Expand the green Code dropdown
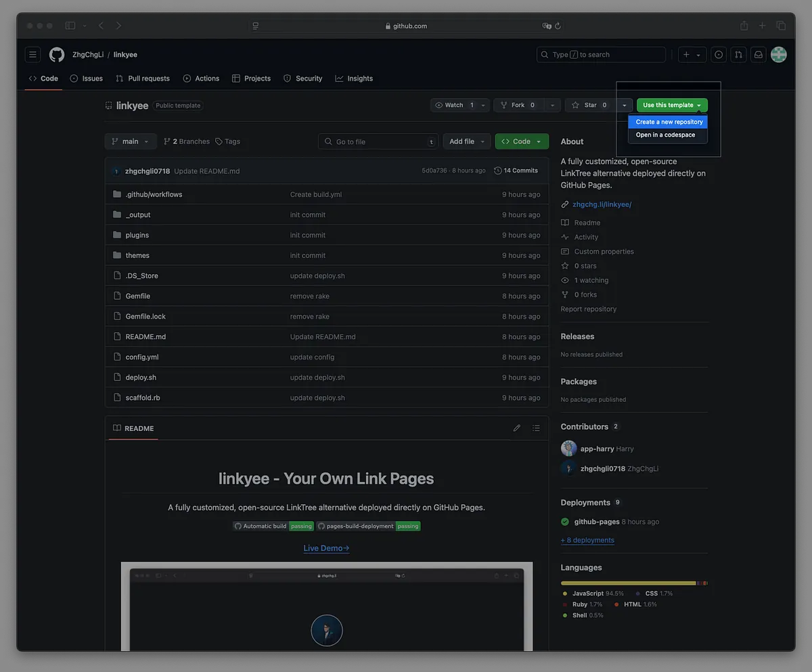 pos(521,141)
